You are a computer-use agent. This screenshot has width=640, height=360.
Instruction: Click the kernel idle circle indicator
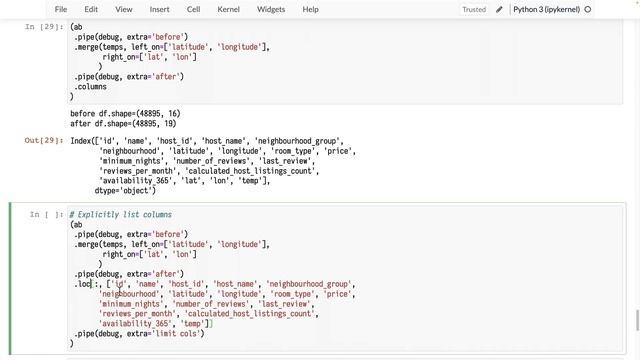(x=588, y=9)
